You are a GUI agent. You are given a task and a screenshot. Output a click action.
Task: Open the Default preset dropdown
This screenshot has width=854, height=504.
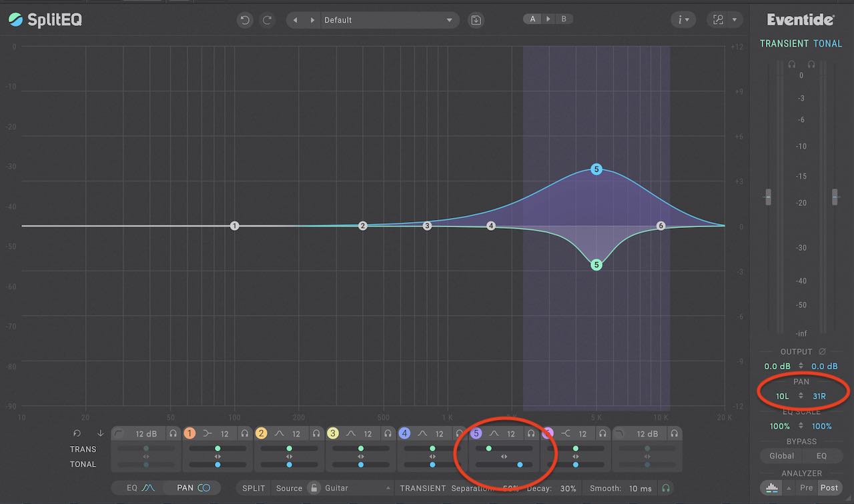(387, 20)
